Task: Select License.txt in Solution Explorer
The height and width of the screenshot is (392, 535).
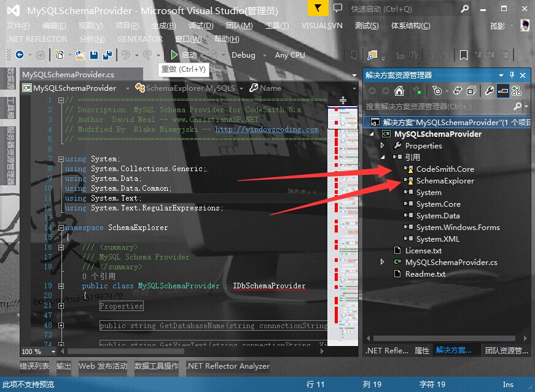Action: 423,250
